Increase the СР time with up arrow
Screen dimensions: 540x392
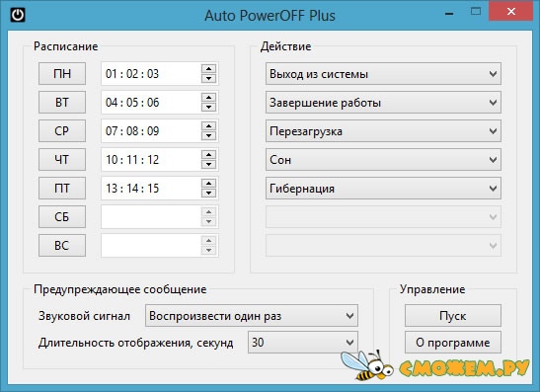208,125
